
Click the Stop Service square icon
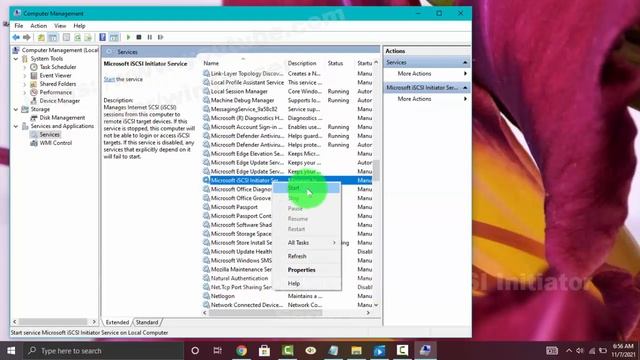coord(139,38)
